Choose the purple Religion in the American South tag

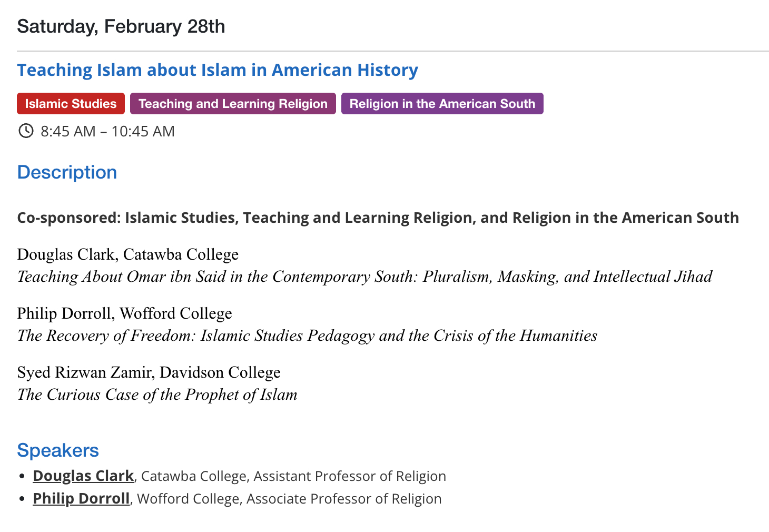coord(442,104)
